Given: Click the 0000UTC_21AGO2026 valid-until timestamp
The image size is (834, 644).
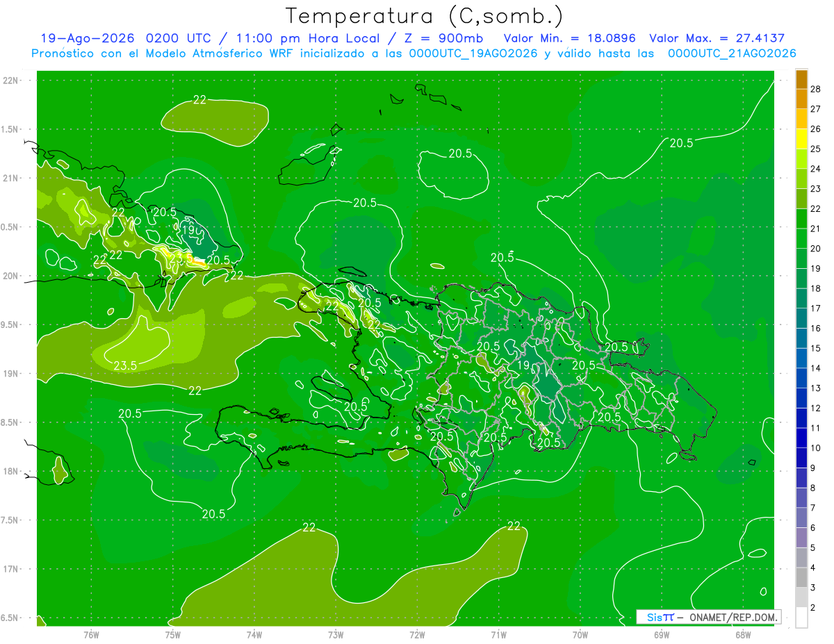Looking at the screenshot, I should pyautogui.click(x=732, y=53).
